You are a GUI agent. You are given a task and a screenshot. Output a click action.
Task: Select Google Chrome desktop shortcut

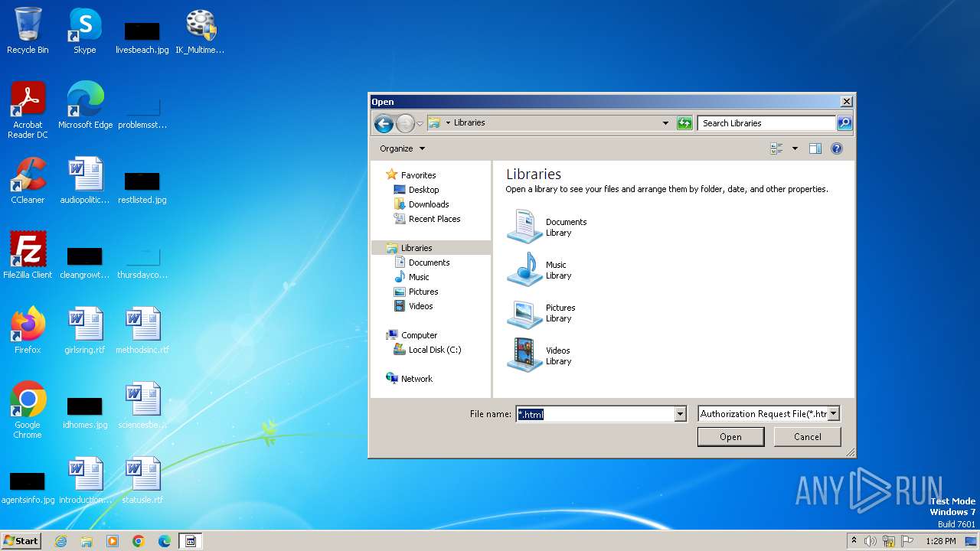pos(28,410)
